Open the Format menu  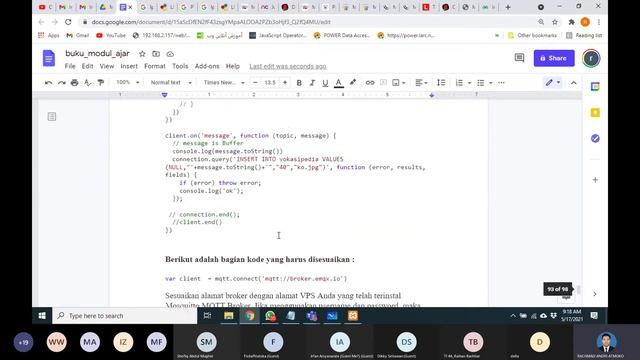(155, 66)
